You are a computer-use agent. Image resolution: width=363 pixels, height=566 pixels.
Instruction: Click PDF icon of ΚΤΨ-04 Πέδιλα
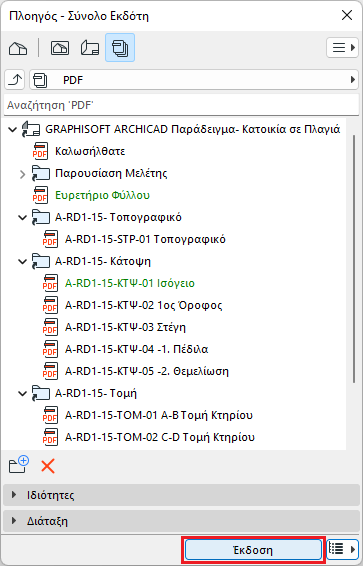(x=50, y=349)
